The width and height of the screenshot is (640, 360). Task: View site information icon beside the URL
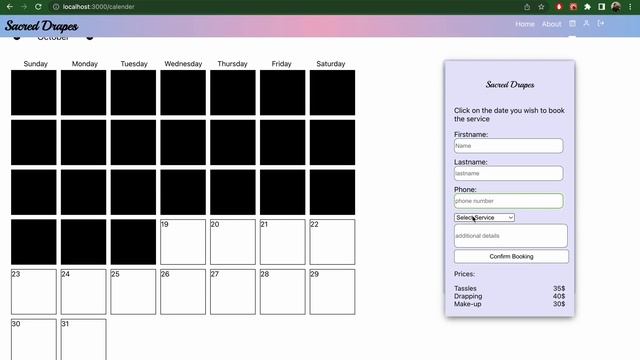coord(56,7)
